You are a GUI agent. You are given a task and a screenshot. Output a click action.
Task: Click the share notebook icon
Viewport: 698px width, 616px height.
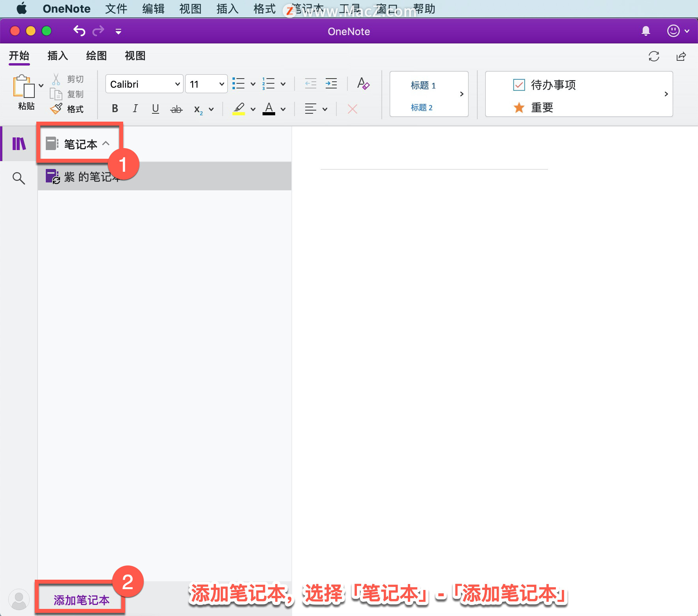point(681,56)
